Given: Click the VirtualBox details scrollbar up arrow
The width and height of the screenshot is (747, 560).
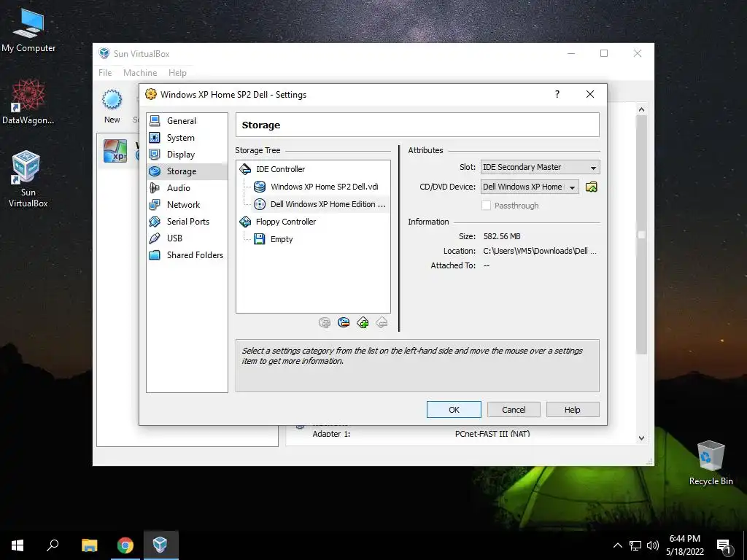Looking at the screenshot, I should tap(641, 110).
